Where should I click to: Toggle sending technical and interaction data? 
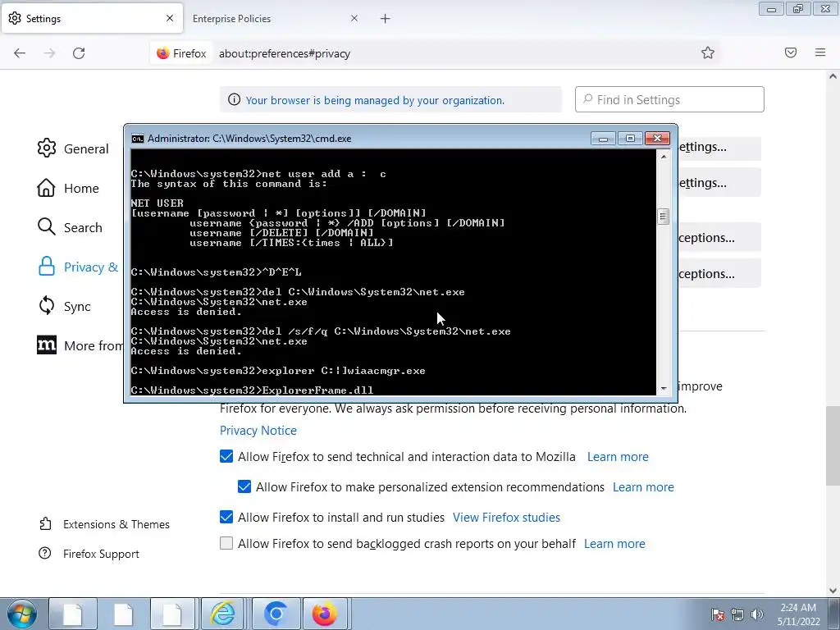click(x=226, y=456)
